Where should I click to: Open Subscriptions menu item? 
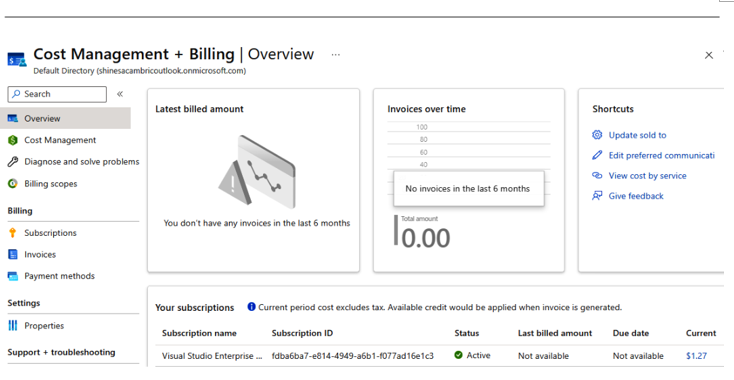[x=50, y=233]
